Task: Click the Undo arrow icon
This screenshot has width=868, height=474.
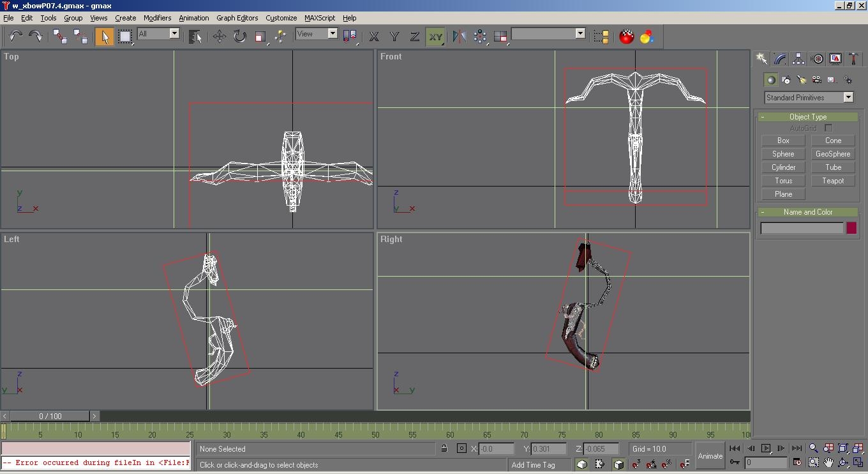Action: point(15,36)
